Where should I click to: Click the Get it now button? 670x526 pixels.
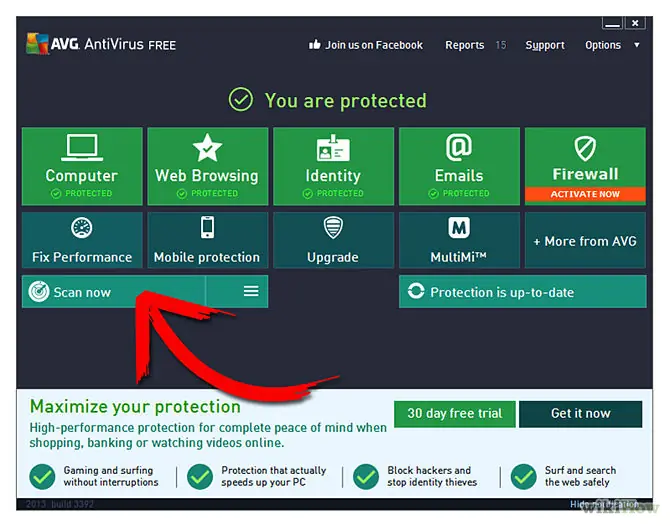tap(580, 414)
